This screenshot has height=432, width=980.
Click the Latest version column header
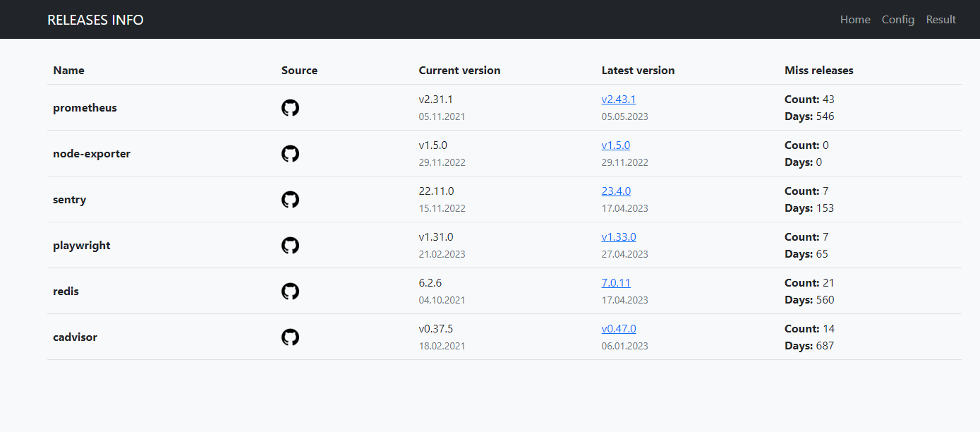click(638, 71)
